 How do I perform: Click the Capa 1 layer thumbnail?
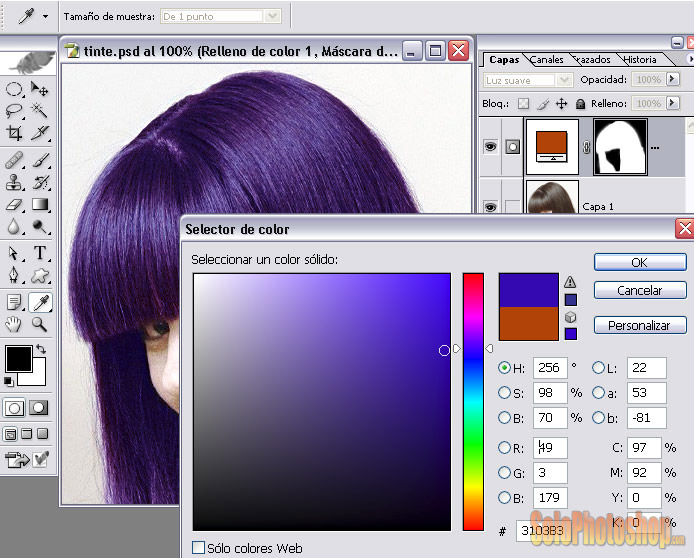(552, 197)
